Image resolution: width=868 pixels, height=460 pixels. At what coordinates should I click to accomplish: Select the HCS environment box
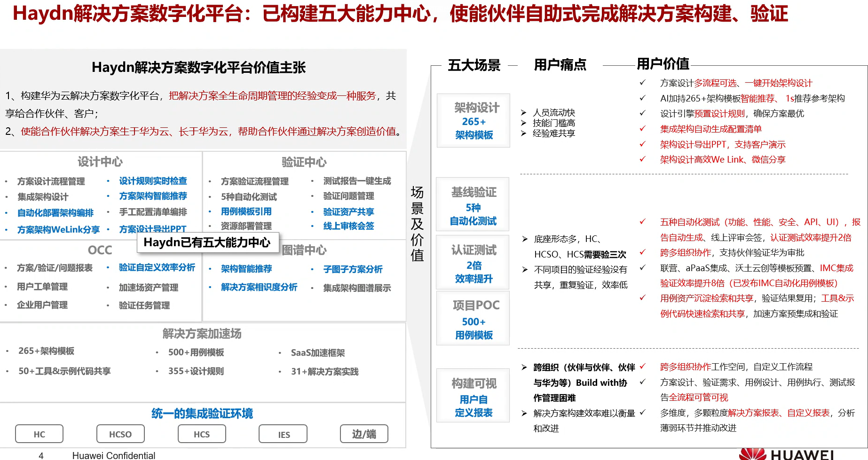202,434
